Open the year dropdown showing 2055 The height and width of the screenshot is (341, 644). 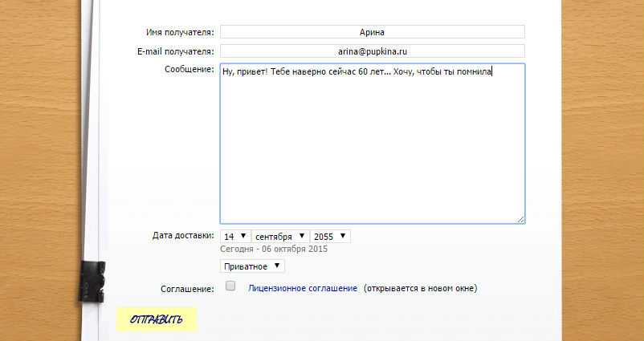330,237
